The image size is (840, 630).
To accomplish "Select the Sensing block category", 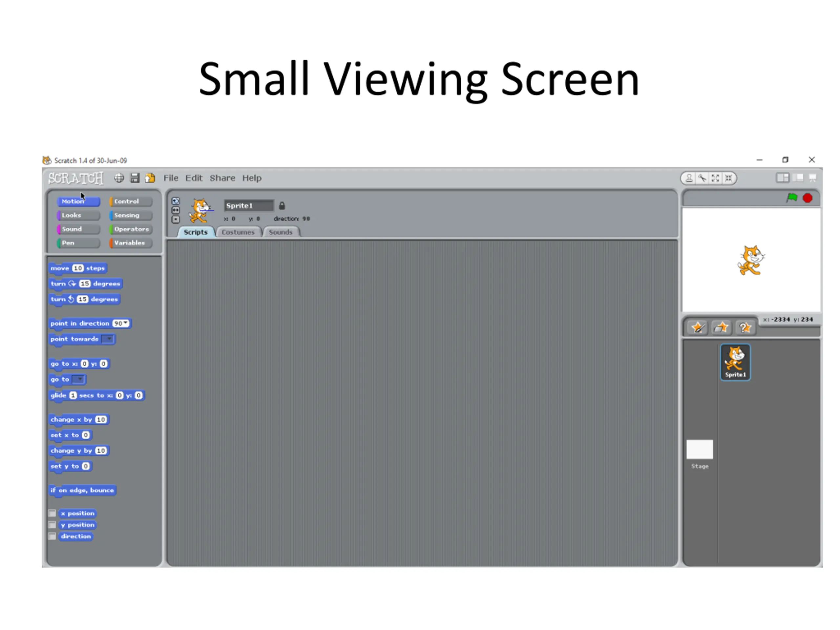I will point(131,215).
